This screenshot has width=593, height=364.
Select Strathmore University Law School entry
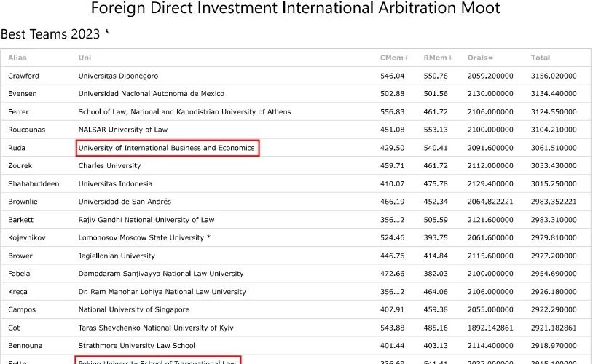click(136, 346)
